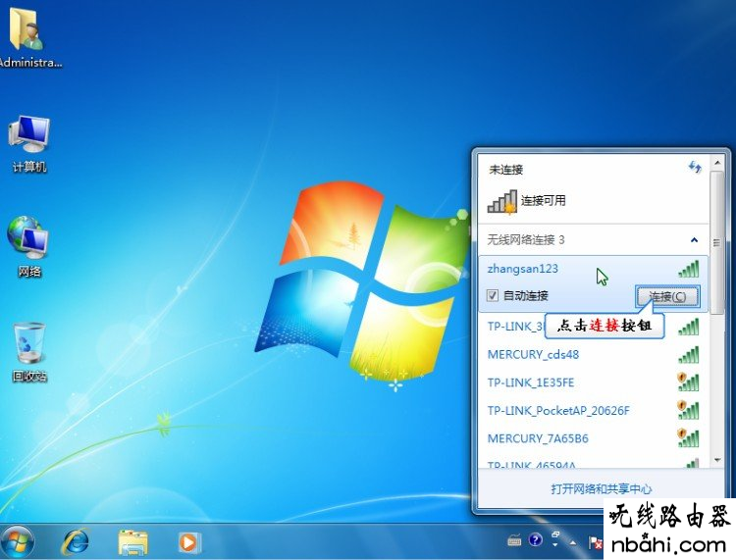This screenshot has width=736, height=560.
Task: Open 打开网络和共享中心 link
Action: 602,489
